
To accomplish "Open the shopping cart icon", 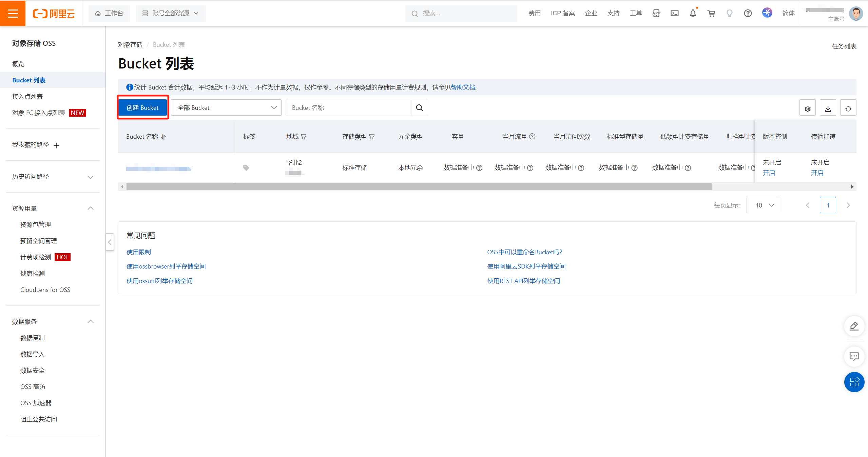I will [711, 13].
